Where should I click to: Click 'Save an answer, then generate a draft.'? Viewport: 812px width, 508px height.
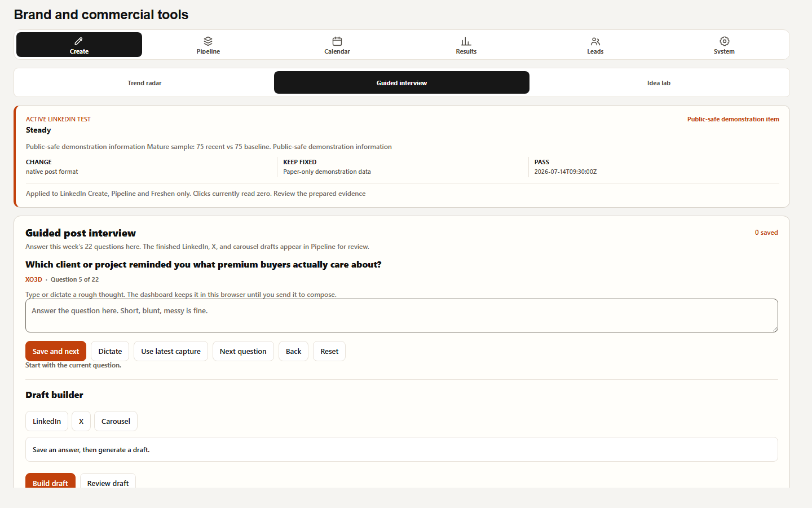pyautogui.click(x=91, y=450)
